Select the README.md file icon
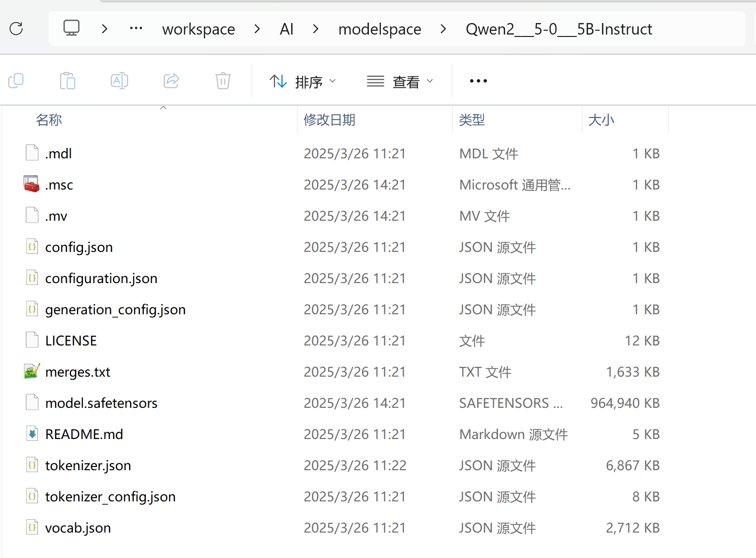756x558 pixels. pos(32,434)
